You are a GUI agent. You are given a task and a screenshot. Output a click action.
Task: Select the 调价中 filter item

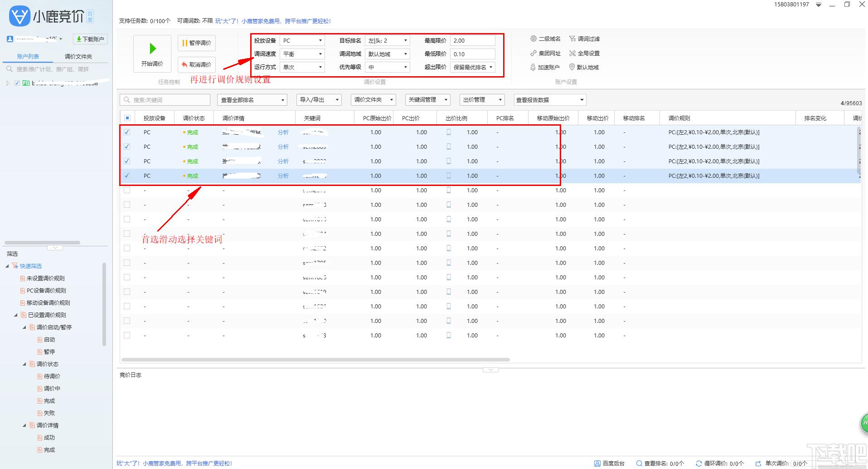coord(52,388)
